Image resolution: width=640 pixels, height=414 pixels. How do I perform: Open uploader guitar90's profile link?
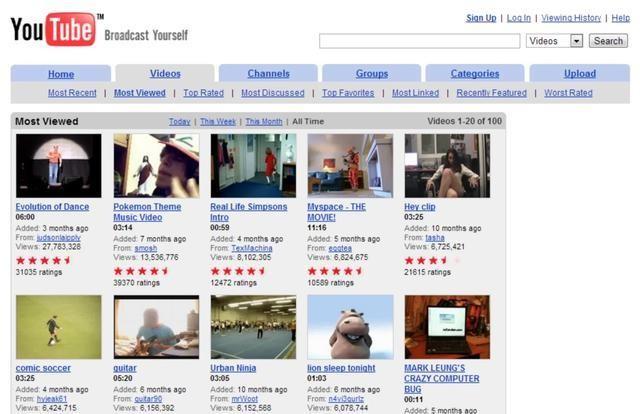click(148, 399)
